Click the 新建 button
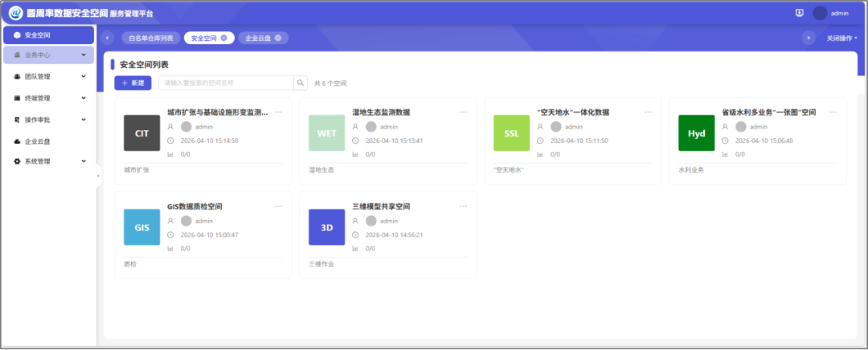 coord(133,83)
